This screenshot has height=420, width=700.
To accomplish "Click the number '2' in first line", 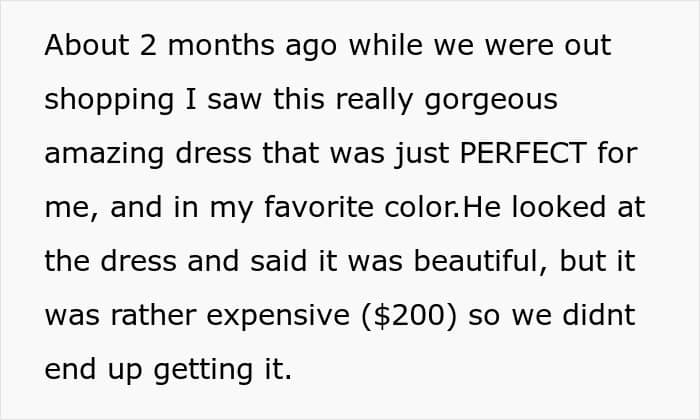I will tap(148, 45).
